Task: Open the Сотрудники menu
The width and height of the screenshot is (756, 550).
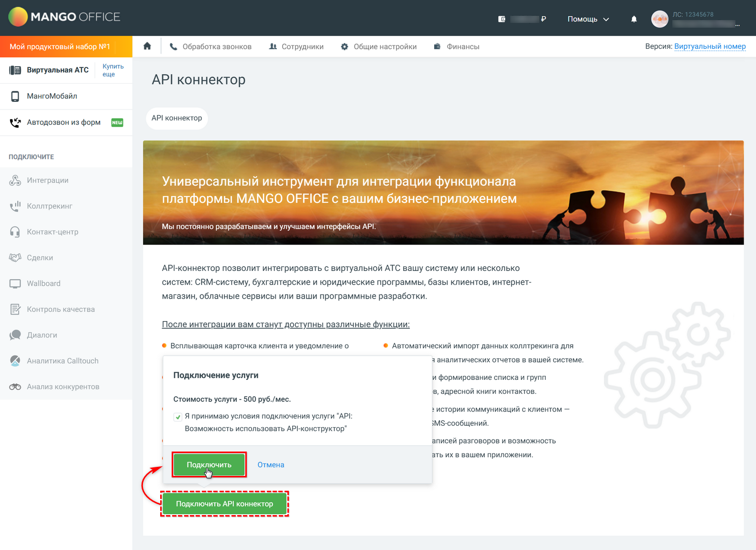Action: [x=296, y=46]
